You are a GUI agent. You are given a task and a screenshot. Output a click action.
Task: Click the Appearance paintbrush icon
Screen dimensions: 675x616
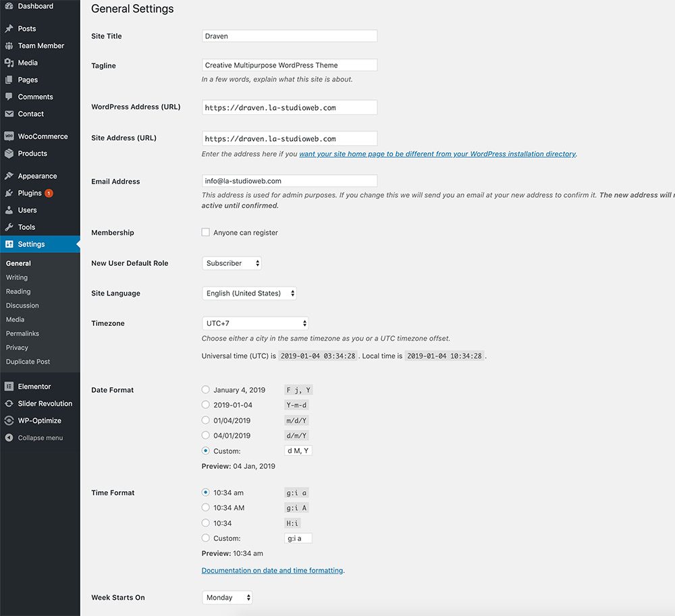pos(9,176)
